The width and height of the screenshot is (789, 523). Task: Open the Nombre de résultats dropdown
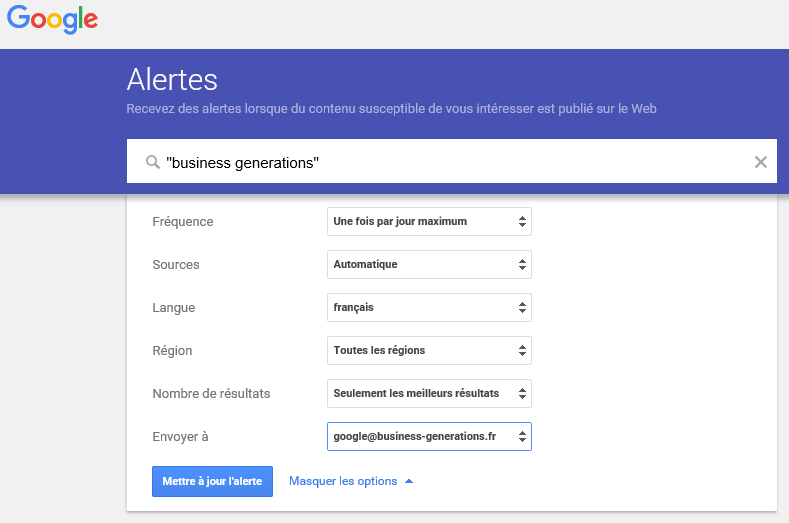[x=429, y=394]
